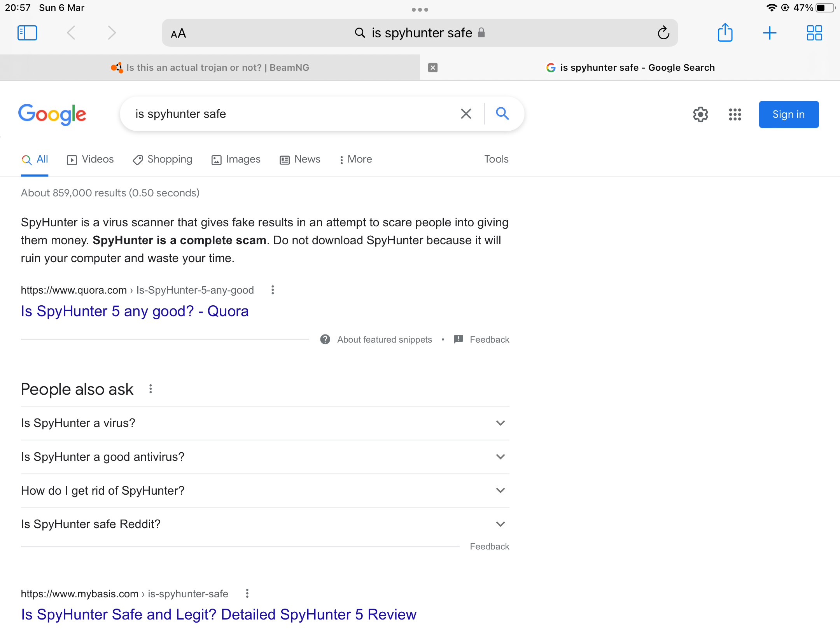Open Google settings gear

pos(700,114)
